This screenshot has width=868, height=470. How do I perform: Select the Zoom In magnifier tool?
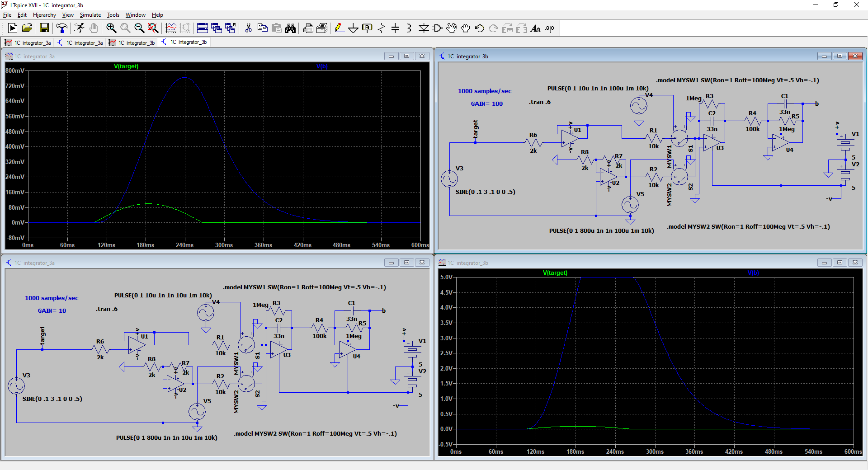111,28
